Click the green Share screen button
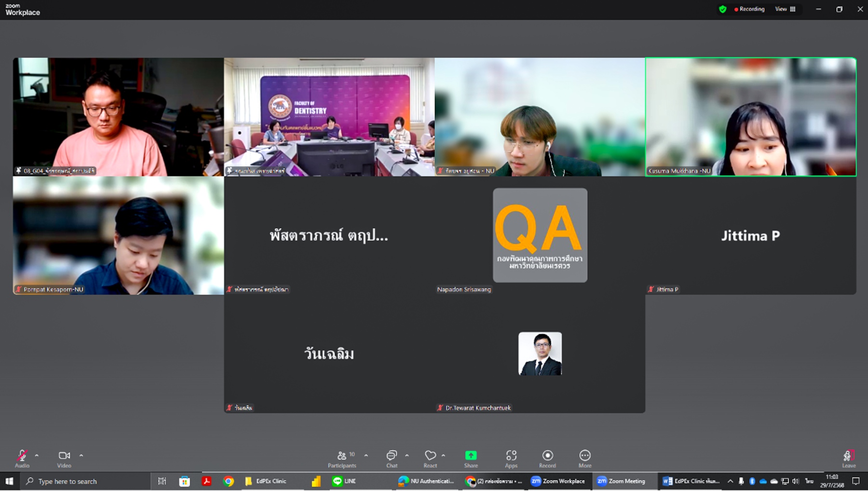The width and height of the screenshot is (868, 491). coord(471,456)
